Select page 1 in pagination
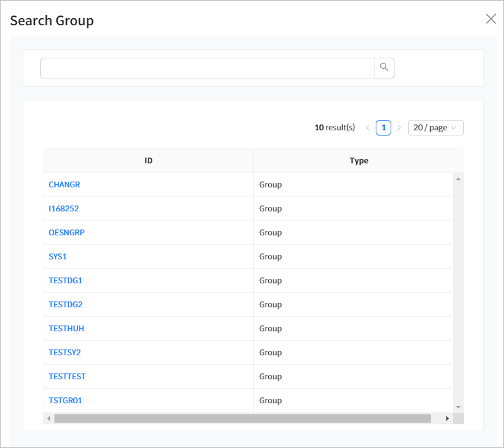The height and width of the screenshot is (448, 504). [384, 128]
